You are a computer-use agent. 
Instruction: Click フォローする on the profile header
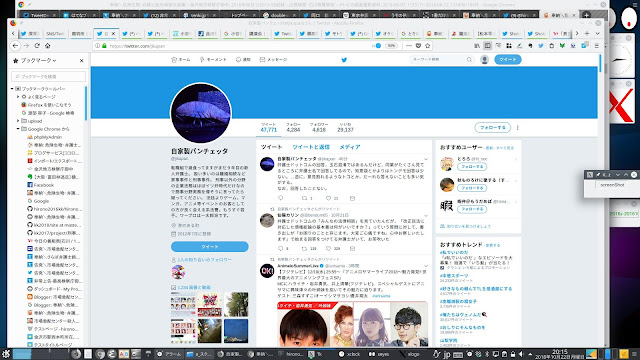[x=493, y=127]
